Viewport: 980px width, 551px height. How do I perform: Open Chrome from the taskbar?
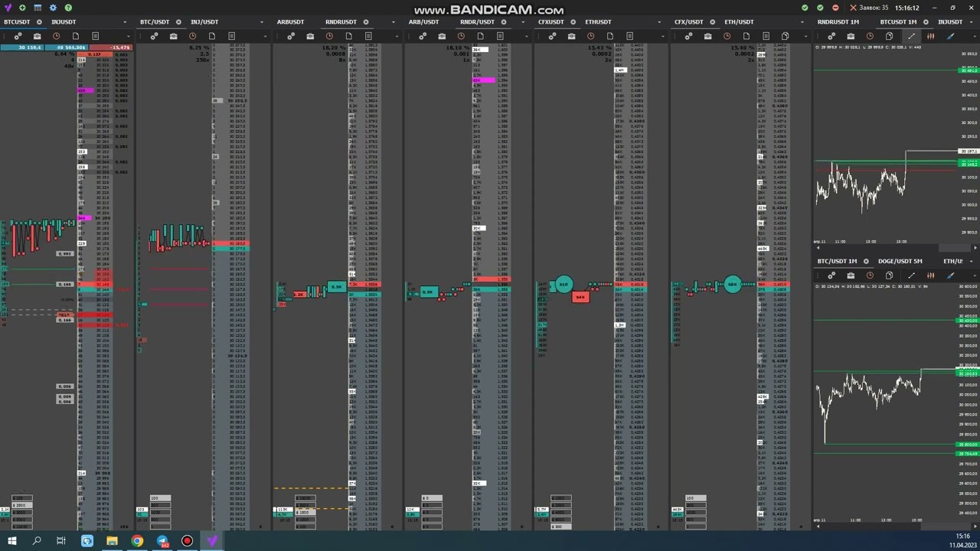pos(137,541)
